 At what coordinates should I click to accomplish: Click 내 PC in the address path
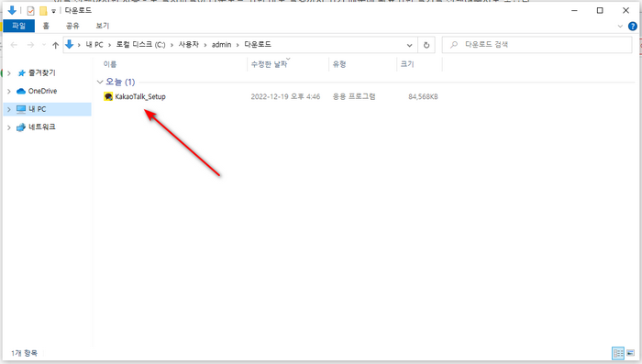tap(94, 45)
